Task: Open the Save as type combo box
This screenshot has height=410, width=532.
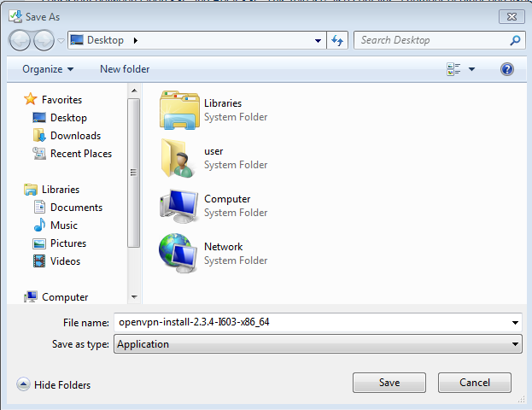Action: coord(318,344)
